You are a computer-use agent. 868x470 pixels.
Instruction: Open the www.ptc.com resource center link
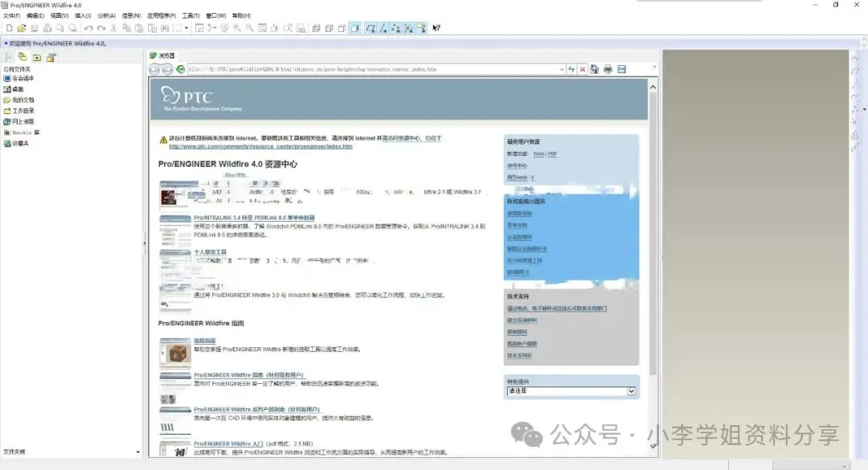[x=260, y=146]
